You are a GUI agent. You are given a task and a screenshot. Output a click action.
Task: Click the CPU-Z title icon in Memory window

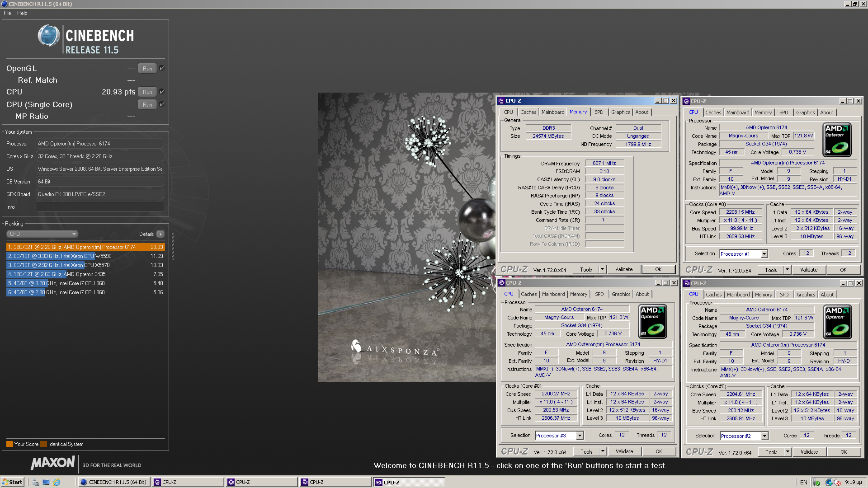tap(501, 101)
